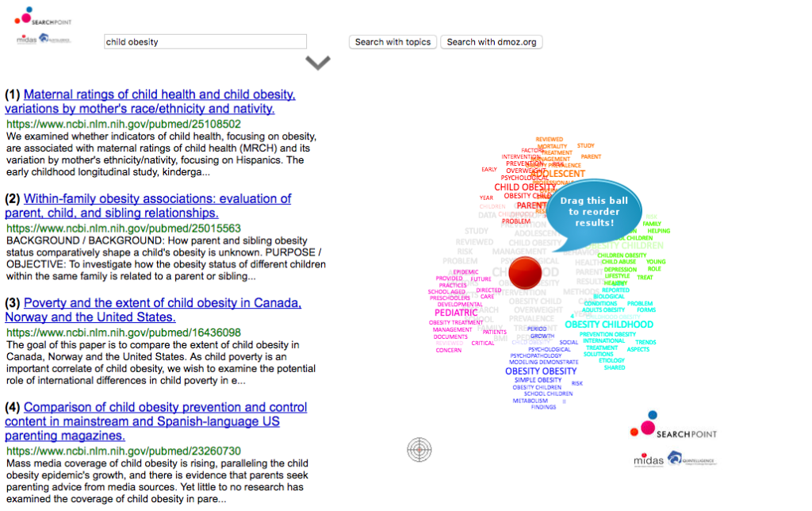Select the "SCHOOL CHILDREN" keyword
The width and height of the screenshot is (812, 511).
point(549,394)
